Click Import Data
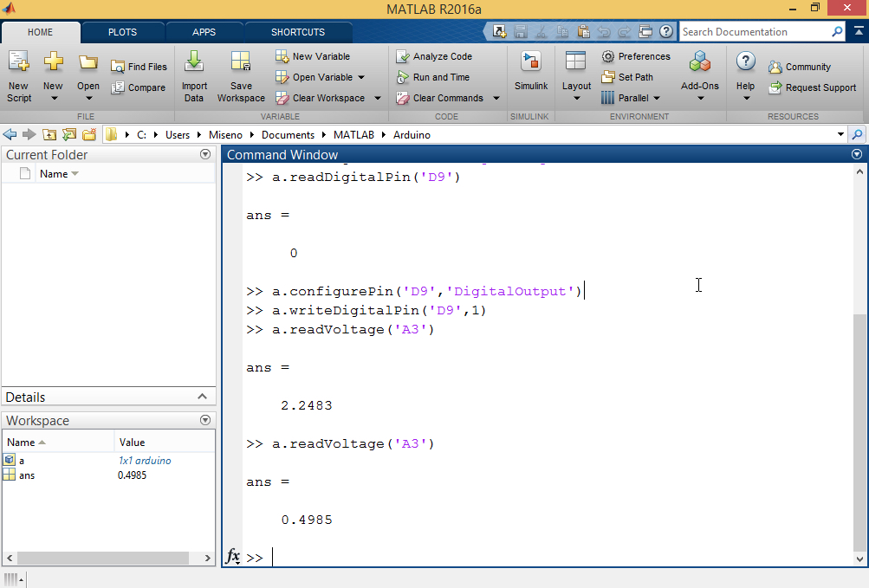 click(194, 76)
